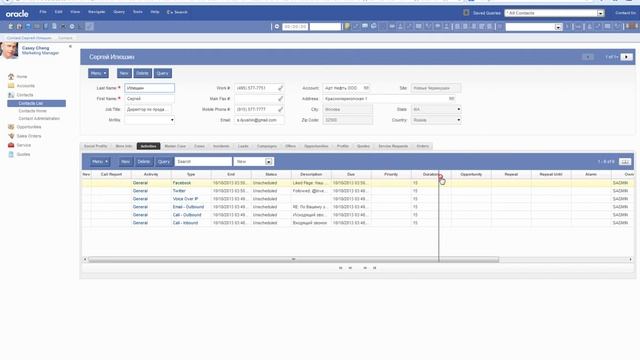The image size is (640, 360).
Task: Go to first record set icon below grid
Action: pyautogui.click(x=340, y=268)
